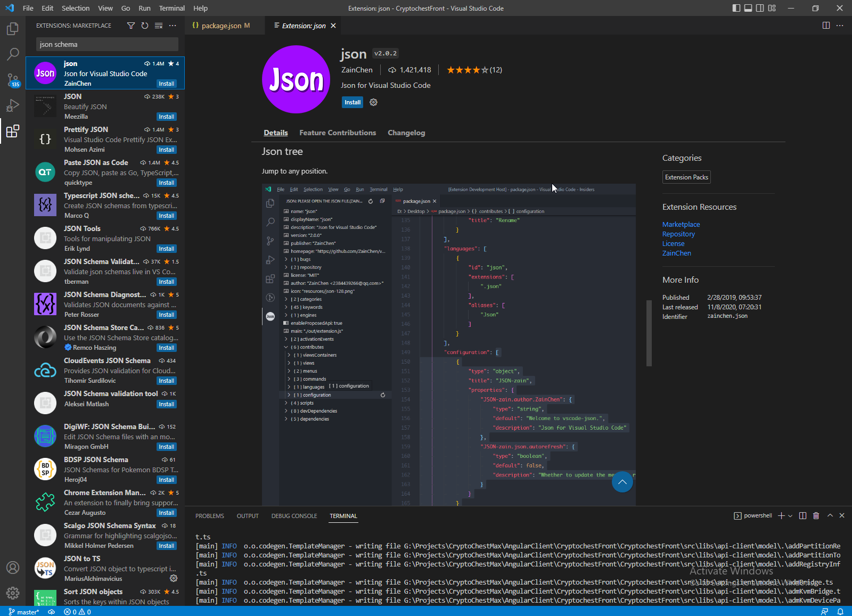
Task: Open the Search view in activity bar
Action: click(x=13, y=54)
